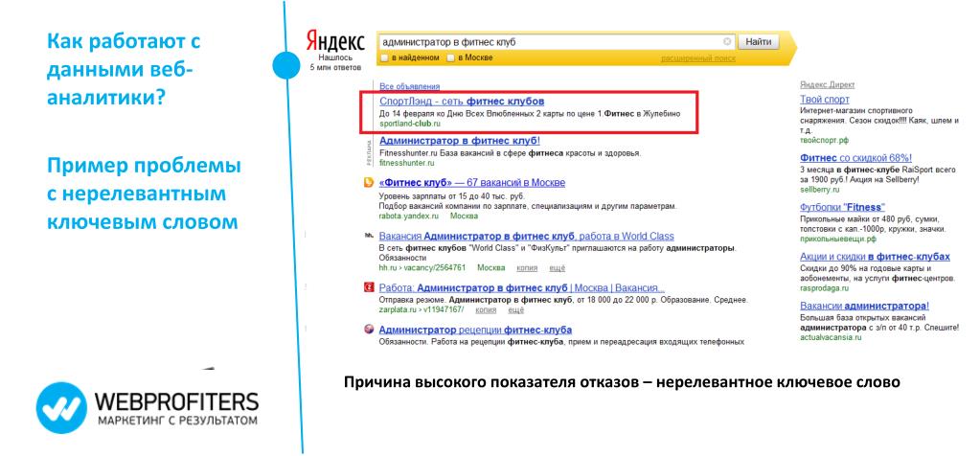The width and height of the screenshot is (980, 456).
Task: Open the СпортЛэнд - сеть фитнес клубов ad
Action: pos(462,101)
